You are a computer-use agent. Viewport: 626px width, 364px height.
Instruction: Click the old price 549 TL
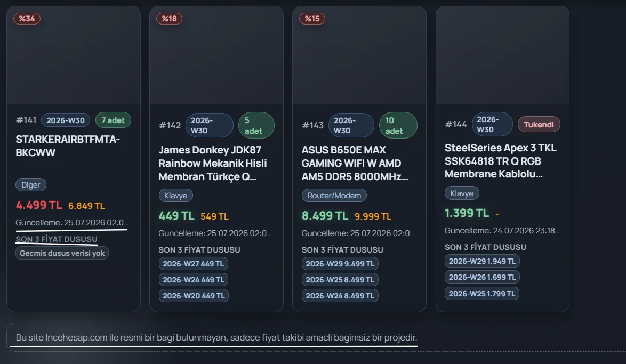(x=214, y=216)
